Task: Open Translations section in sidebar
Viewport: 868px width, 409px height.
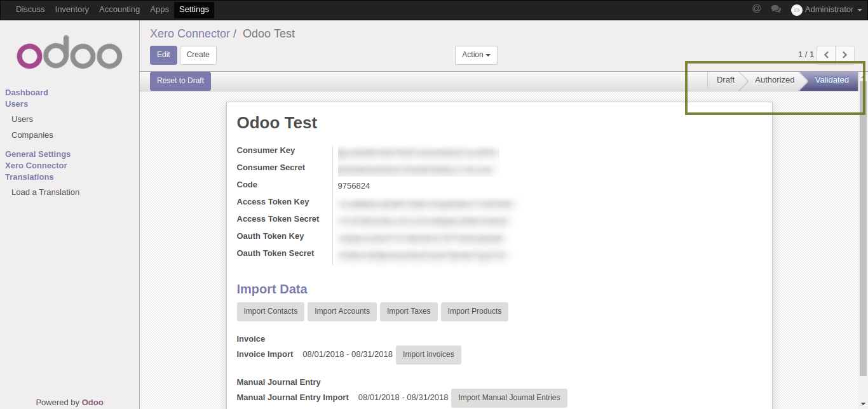Action: pos(29,177)
